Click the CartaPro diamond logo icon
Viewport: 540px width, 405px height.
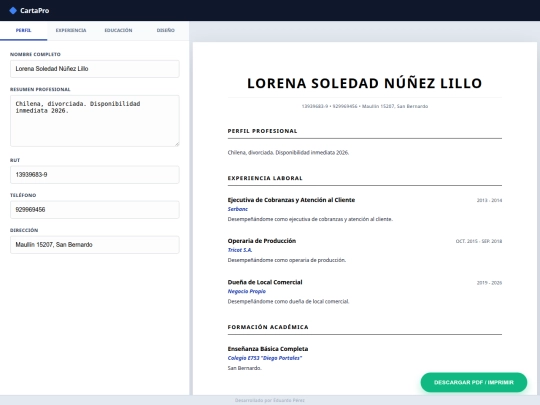[13, 11]
